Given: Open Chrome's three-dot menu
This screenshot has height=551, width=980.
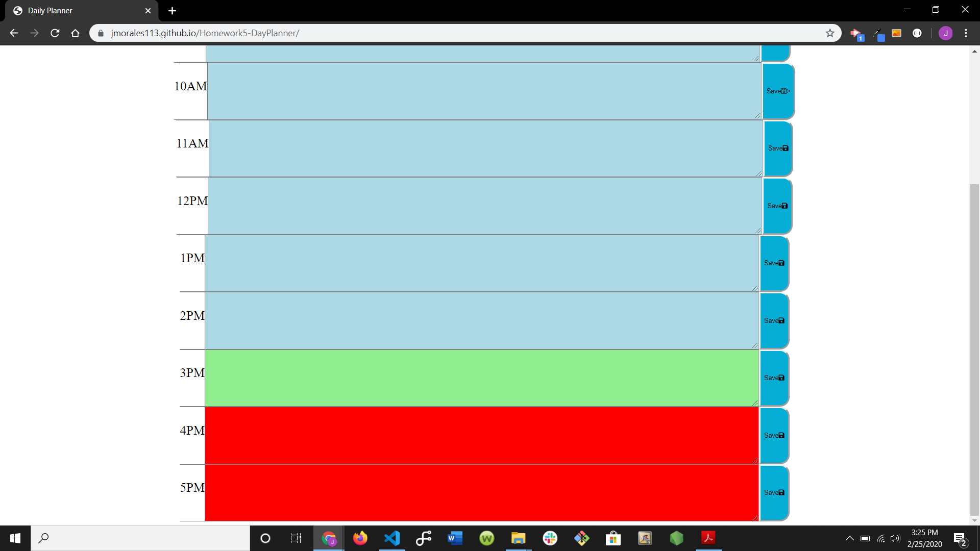Looking at the screenshot, I should (x=966, y=33).
